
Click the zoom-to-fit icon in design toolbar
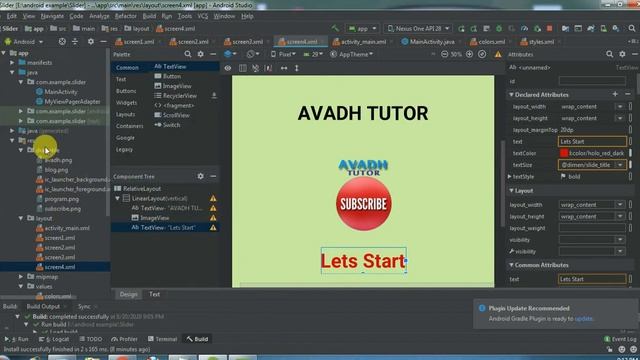[482, 54]
